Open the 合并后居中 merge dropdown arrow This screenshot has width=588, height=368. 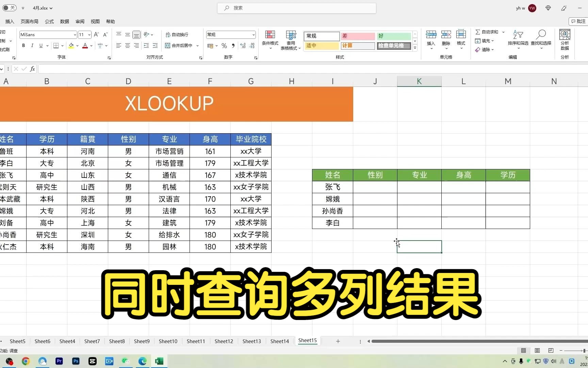(x=198, y=45)
